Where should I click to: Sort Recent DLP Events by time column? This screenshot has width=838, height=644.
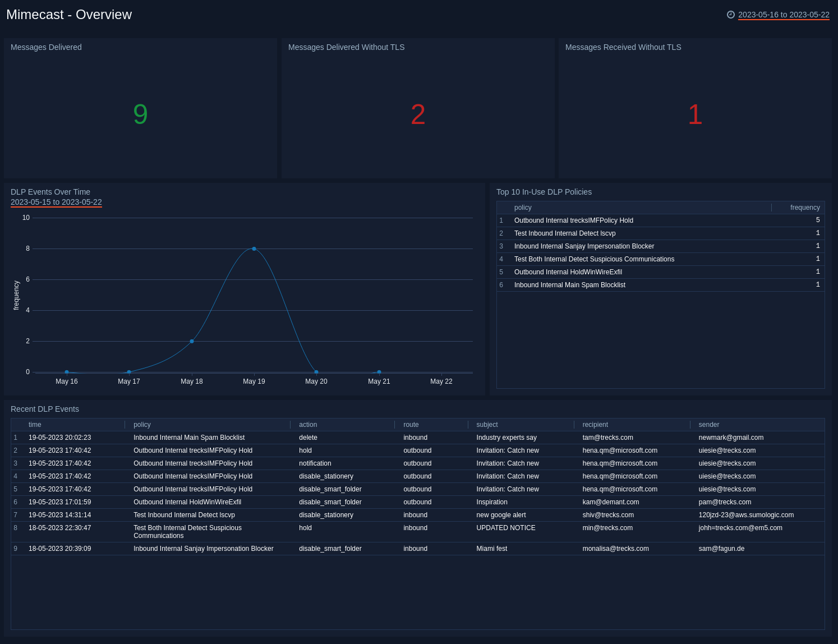[35, 425]
